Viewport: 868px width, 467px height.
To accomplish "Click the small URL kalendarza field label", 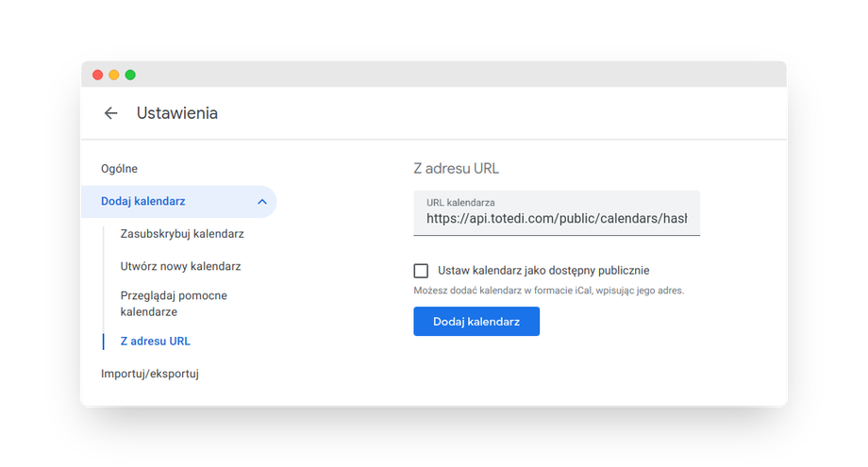I will (460, 202).
